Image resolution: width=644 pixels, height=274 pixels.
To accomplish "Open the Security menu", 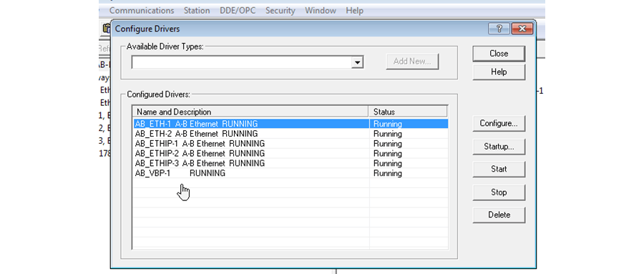I will (x=280, y=11).
